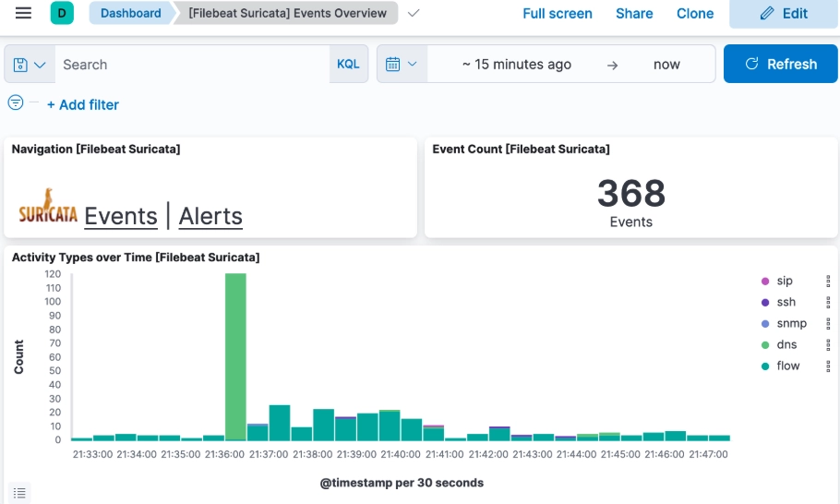This screenshot has width=840, height=504.
Task: Go to the Dashboard breadcrumb
Action: 131,13
